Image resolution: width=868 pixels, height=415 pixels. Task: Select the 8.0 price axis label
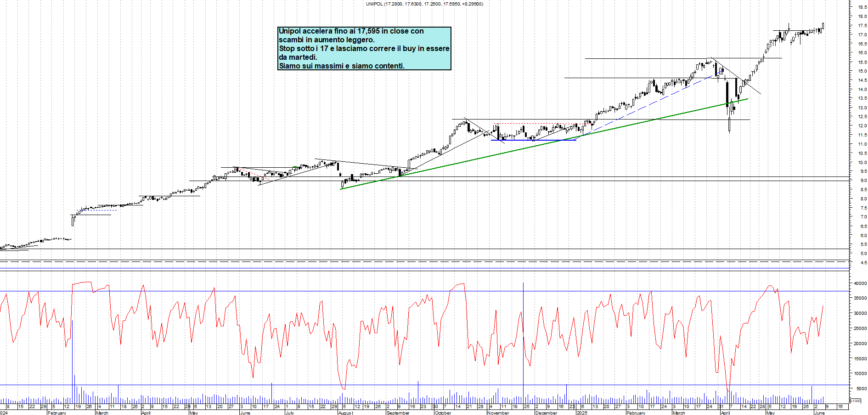click(x=863, y=199)
